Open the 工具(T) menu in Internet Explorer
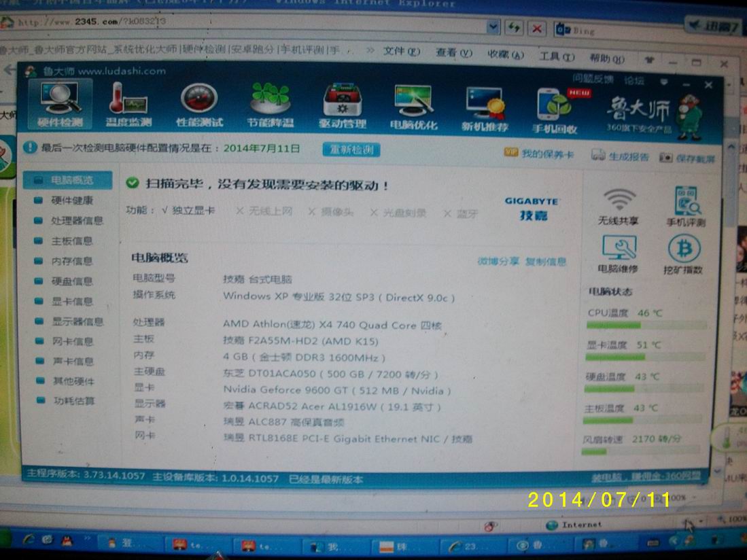The height and width of the screenshot is (560, 747). 557,56
